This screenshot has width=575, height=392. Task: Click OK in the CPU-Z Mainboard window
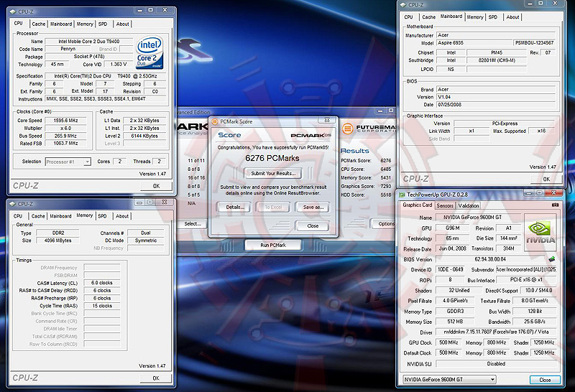pos(546,179)
